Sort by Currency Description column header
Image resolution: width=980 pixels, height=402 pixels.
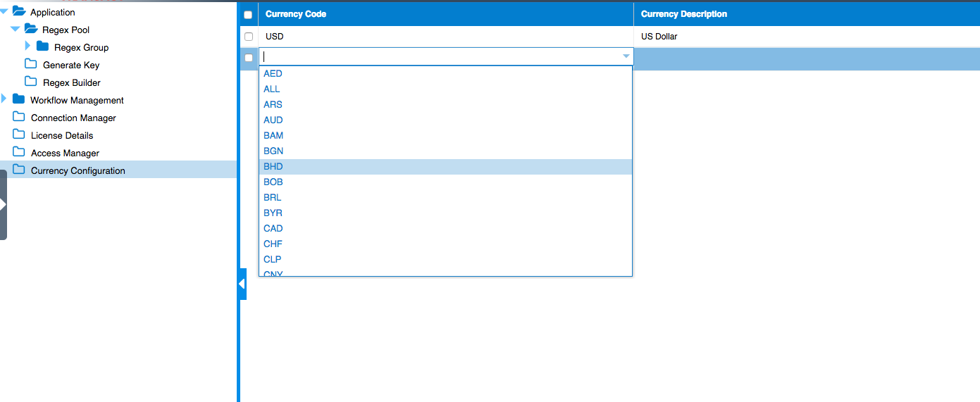click(683, 14)
